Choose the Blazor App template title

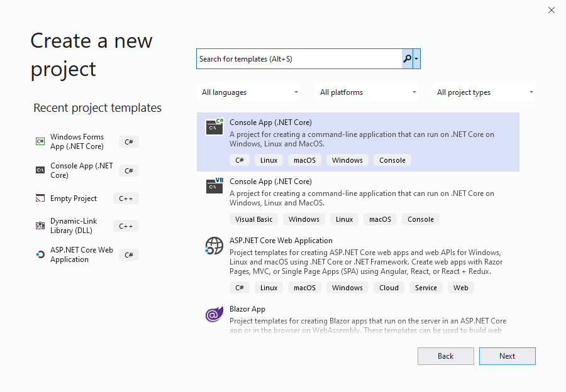pos(247,309)
